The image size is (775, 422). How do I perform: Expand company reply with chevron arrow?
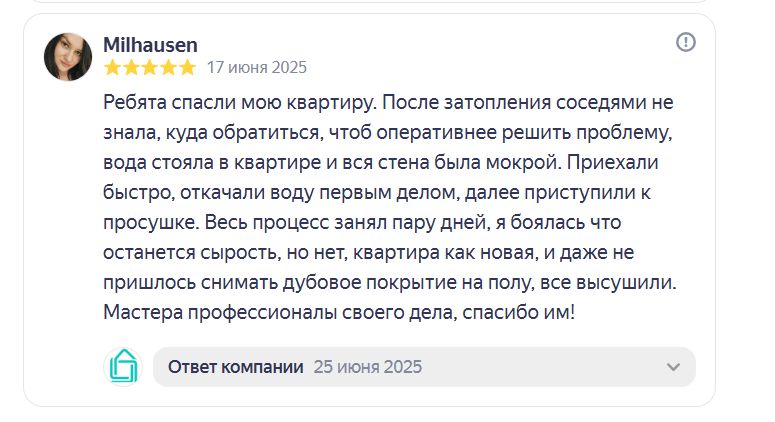pyautogui.click(x=673, y=367)
